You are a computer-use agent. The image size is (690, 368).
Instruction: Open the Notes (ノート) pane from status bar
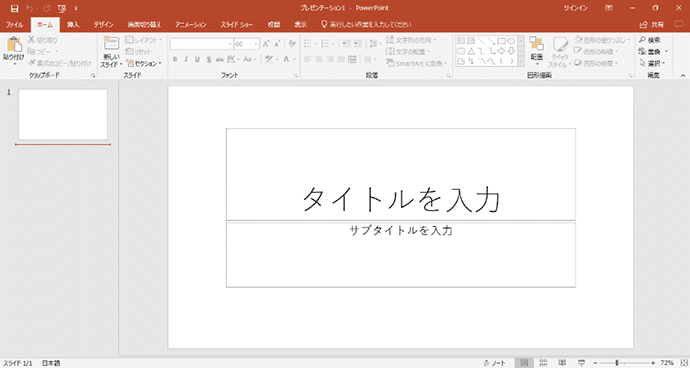[x=495, y=363]
